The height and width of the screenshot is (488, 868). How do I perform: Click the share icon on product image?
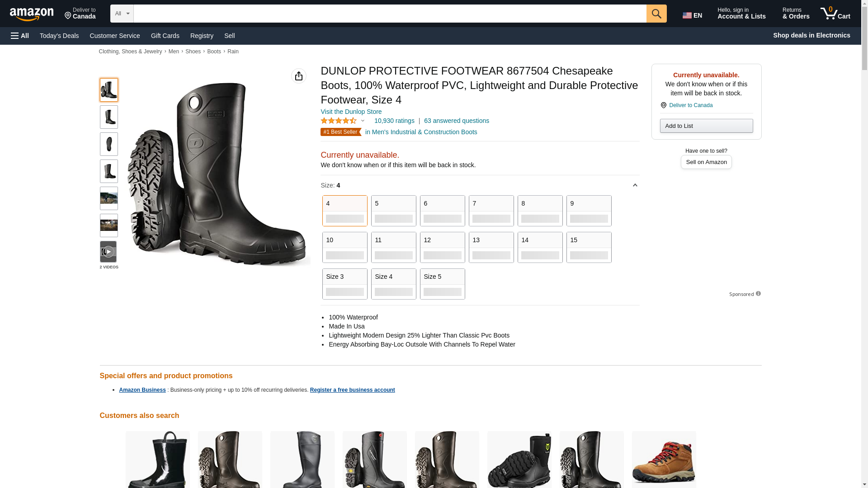pyautogui.click(x=298, y=76)
